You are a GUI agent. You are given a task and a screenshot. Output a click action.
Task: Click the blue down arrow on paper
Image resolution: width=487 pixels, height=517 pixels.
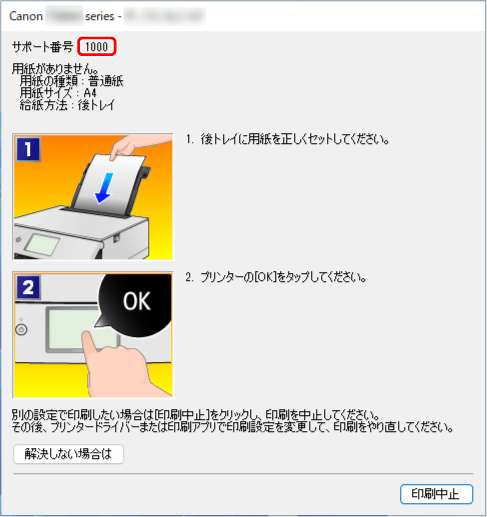tap(104, 188)
